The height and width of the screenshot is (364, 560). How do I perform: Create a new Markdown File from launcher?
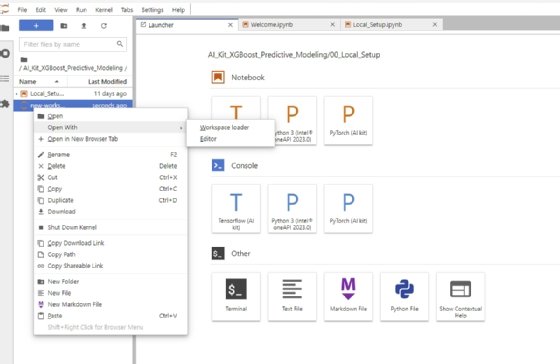pyautogui.click(x=348, y=297)
